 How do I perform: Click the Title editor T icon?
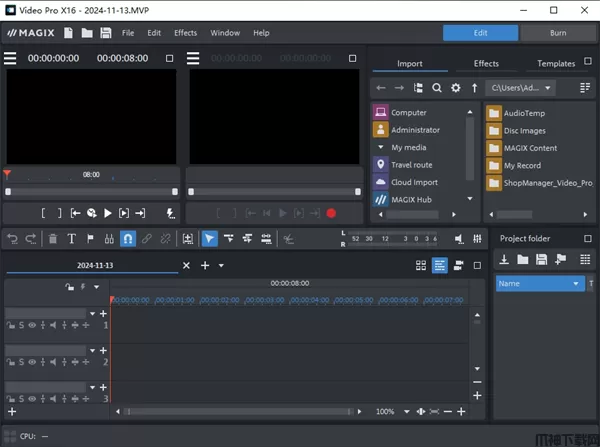71,239
